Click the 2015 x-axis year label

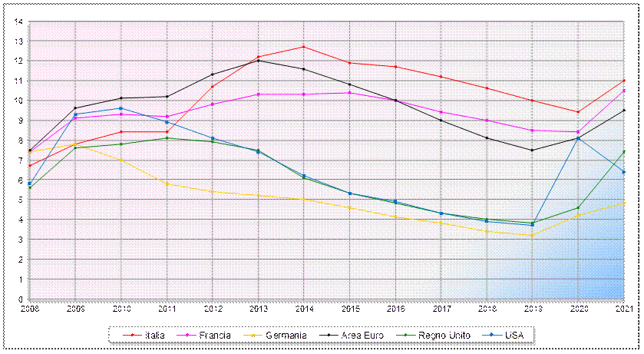(349, 309)
